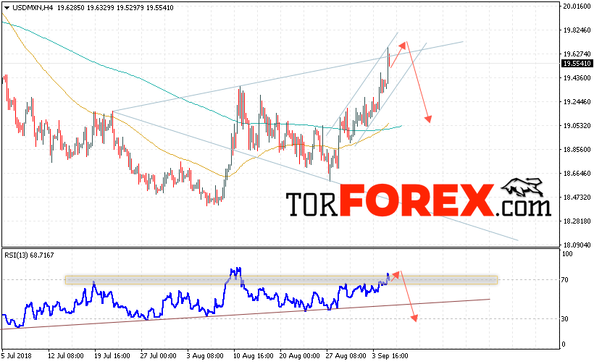The width and height of the screenshot is (594, 364).
Task: Click the RSI scale value 0
Action: [564, 344]
